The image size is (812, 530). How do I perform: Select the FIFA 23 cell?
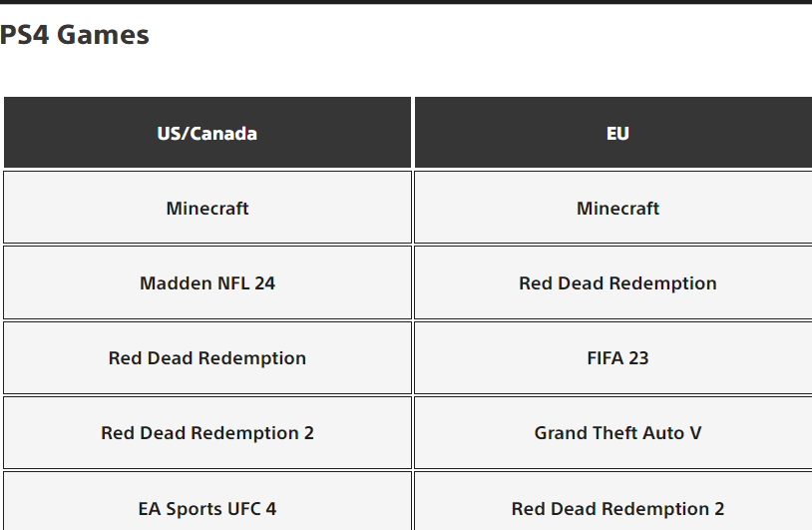pyautogui.click(x=613, y=358)
